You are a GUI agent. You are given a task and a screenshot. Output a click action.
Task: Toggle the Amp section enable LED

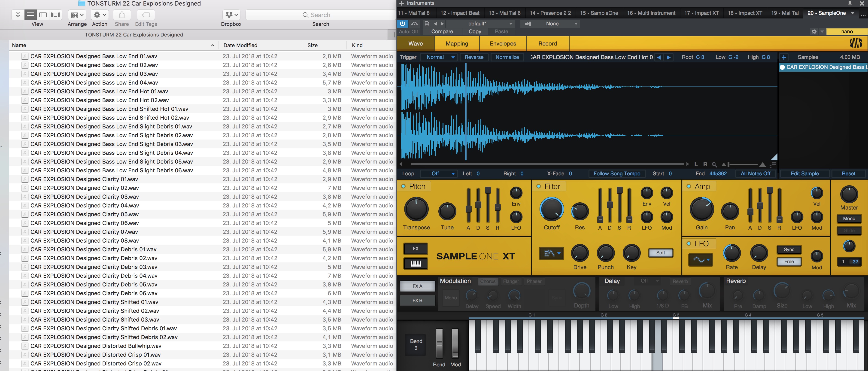689,186
